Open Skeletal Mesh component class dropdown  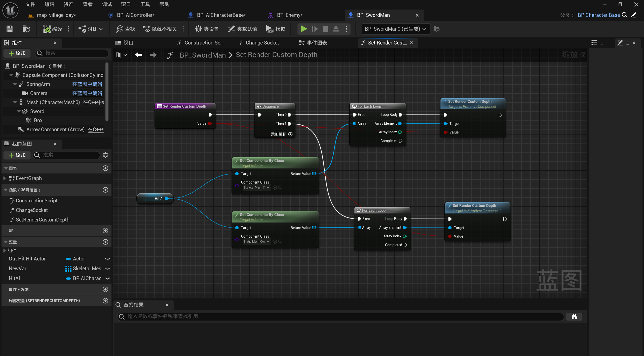[x=256, y=188]
